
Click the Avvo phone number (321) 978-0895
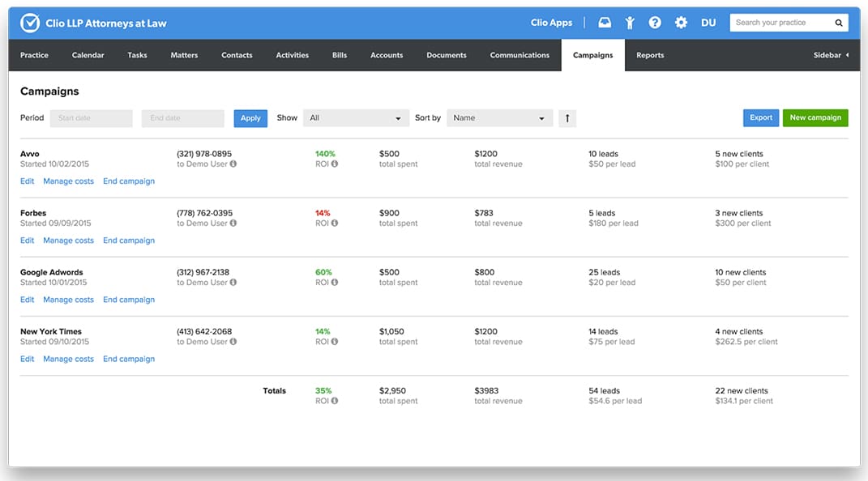click(204, 154)
